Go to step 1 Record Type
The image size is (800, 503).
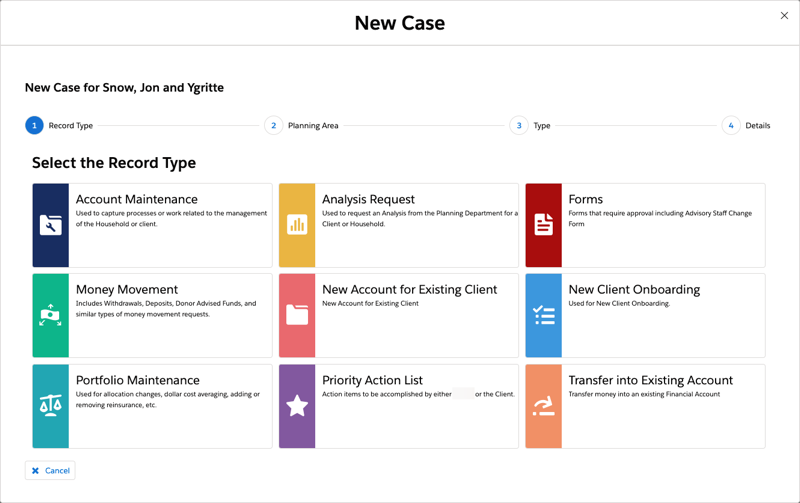pos(34,126)
